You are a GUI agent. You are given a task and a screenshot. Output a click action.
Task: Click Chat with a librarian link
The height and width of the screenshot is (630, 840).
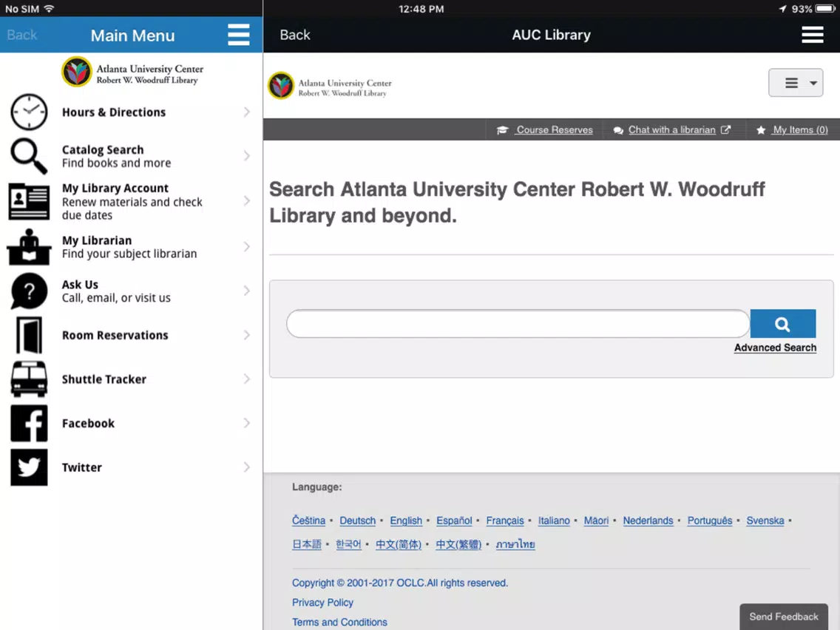coord(672,129)
